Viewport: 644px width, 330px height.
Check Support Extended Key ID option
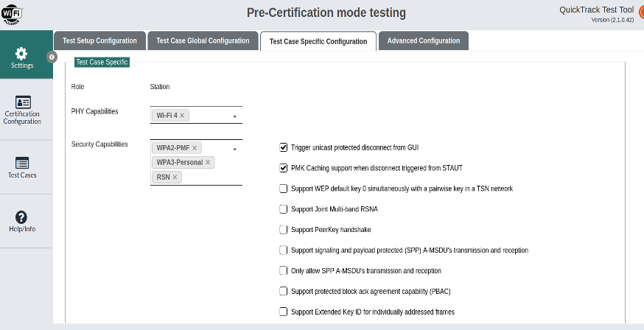(x=284, y=312)
